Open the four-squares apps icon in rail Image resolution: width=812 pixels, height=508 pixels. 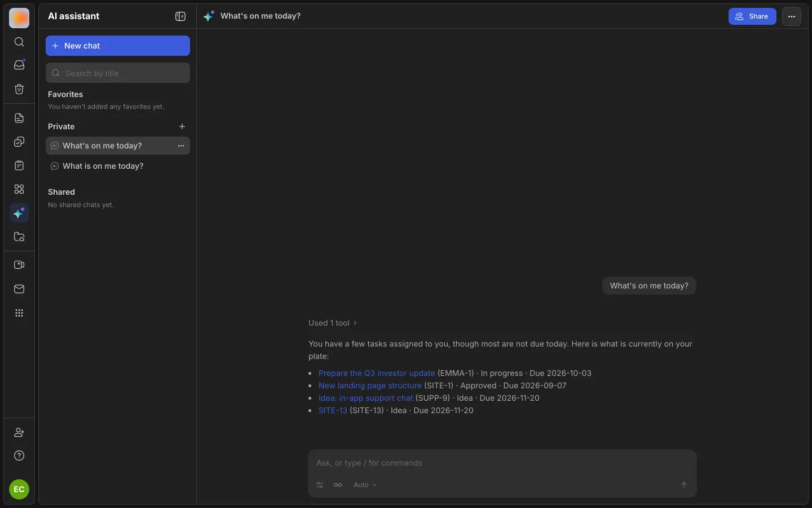coord(19,189)
